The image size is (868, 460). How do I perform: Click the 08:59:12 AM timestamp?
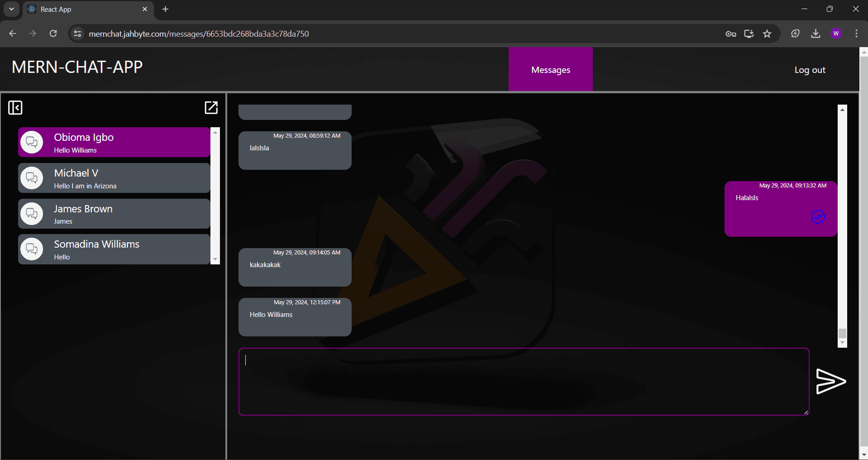coord(307,136)
